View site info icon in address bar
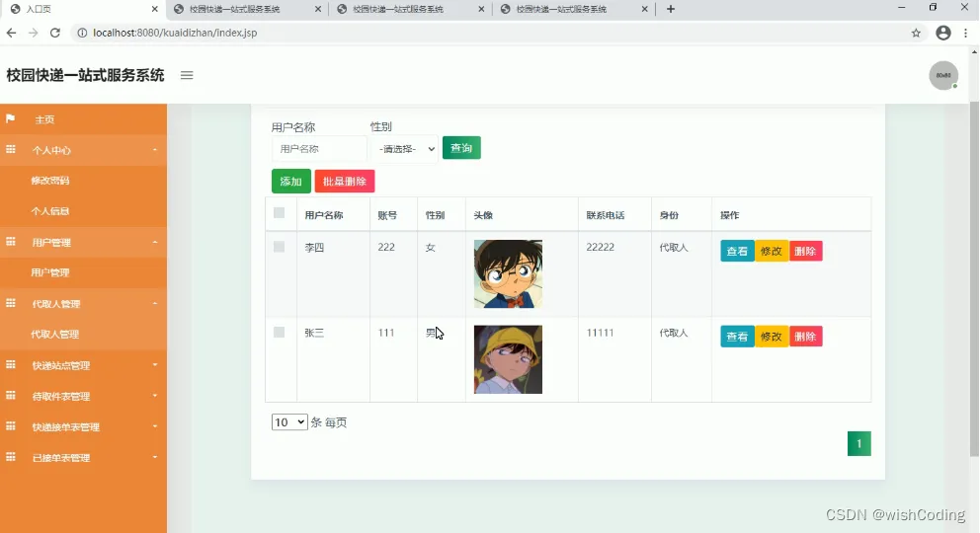This screenshot has width=980, height=533. point(82,34)
